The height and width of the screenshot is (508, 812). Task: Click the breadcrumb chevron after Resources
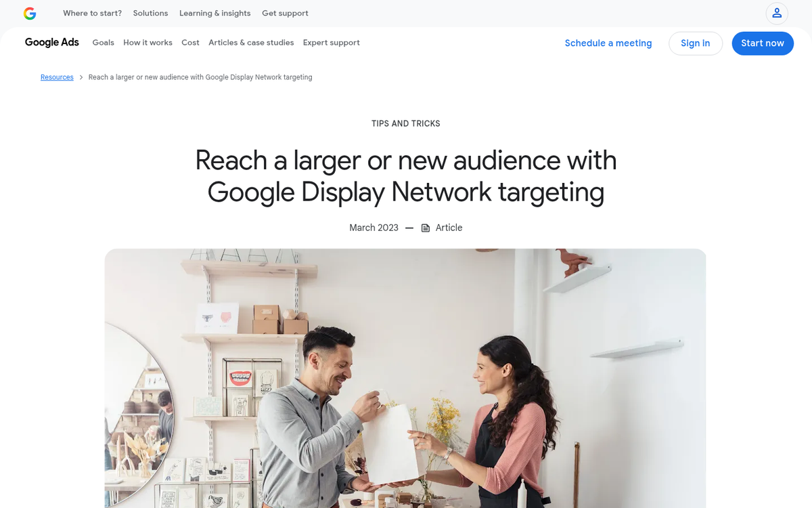81,78
